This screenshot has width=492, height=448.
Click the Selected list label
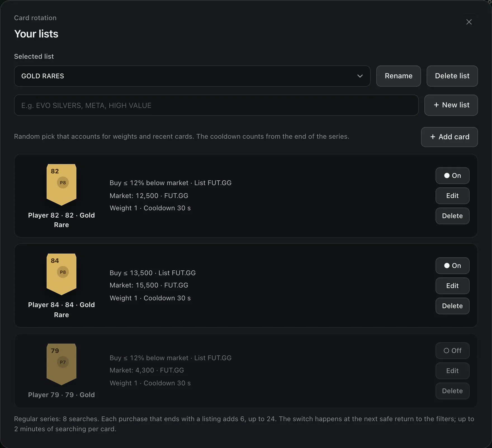click(x=34, y=56)
